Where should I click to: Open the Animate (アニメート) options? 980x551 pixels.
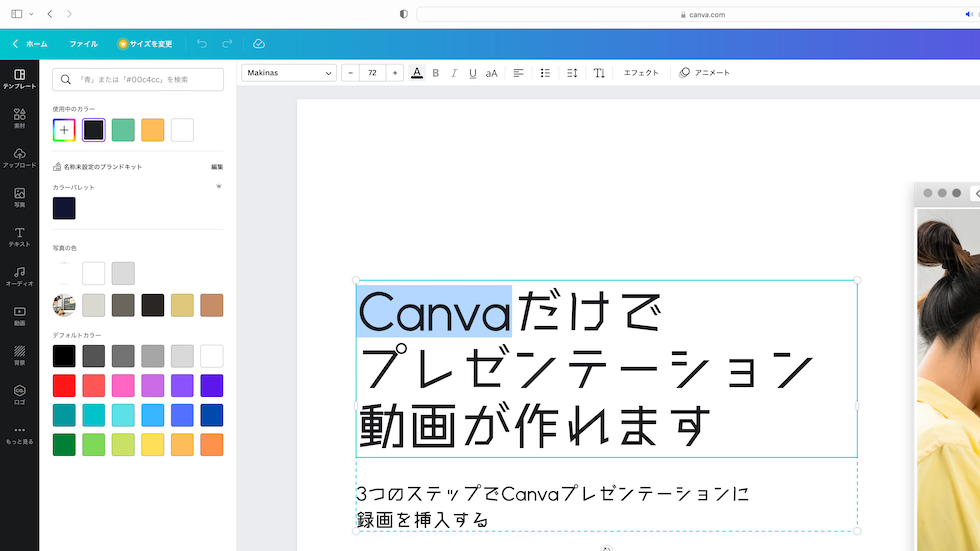[704, 73]
